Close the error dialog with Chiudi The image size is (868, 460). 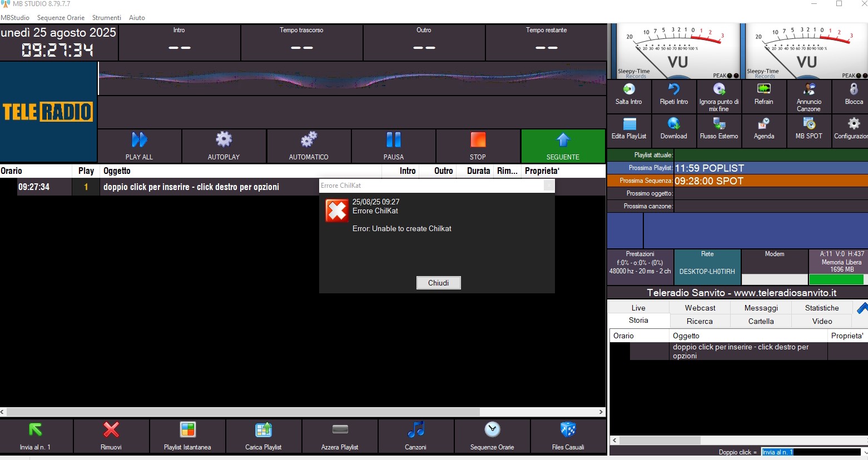tap(438, 283)
